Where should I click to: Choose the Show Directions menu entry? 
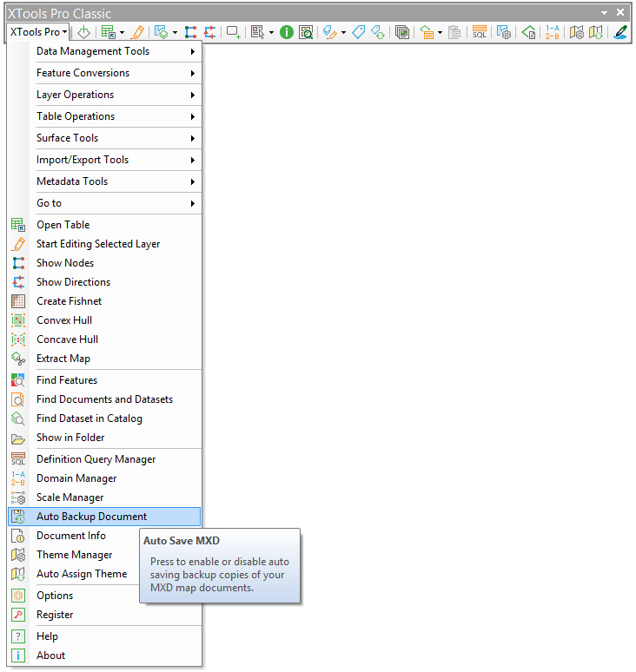point(104,282)
